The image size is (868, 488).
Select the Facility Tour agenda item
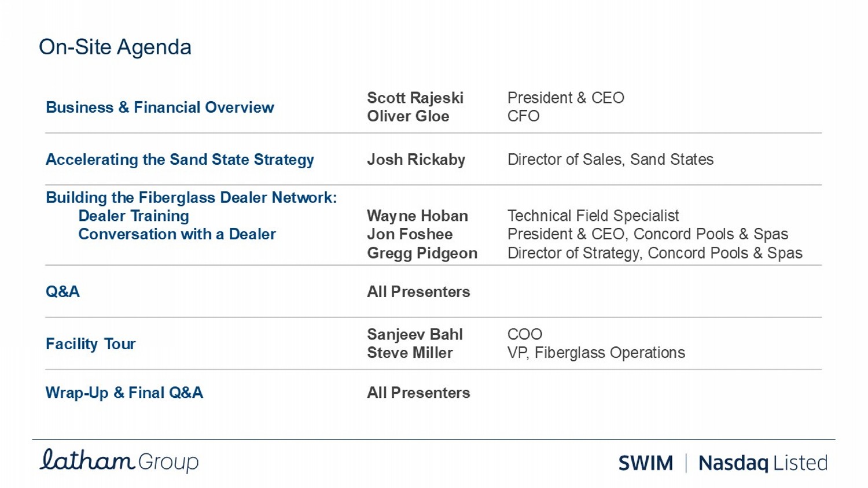click(x=90, y=344)
